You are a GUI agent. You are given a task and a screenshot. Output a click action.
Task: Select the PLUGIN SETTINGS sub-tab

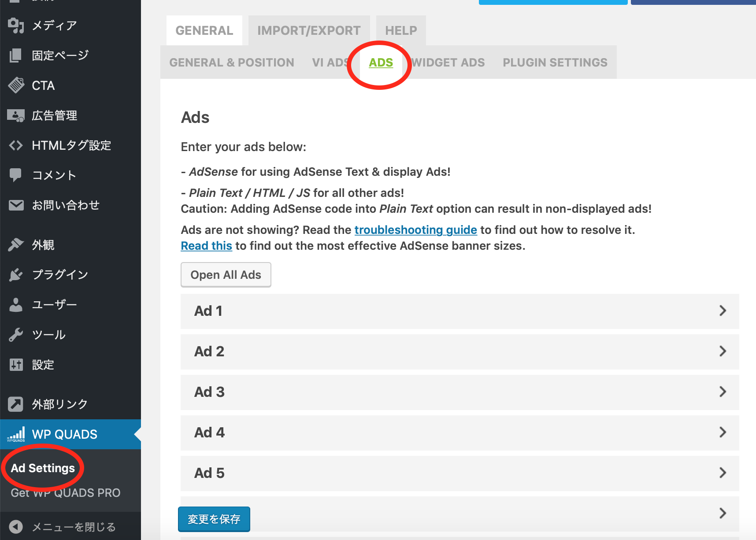(x=555, y=63)
